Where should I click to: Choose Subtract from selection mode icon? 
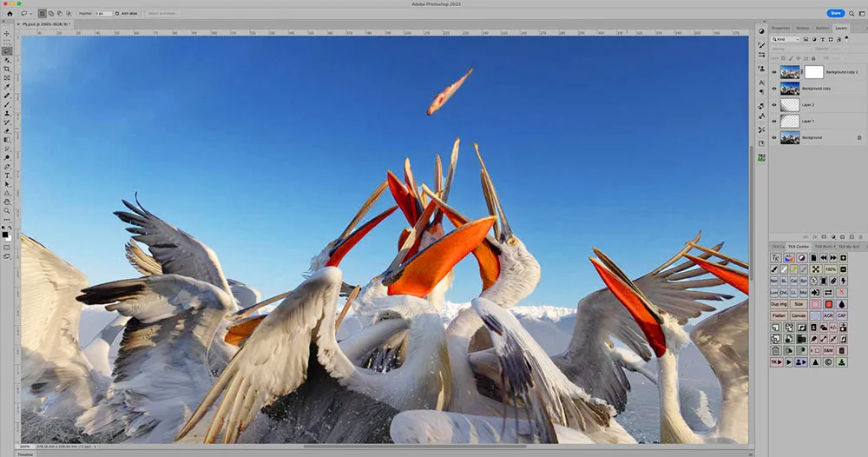[60, 14]
